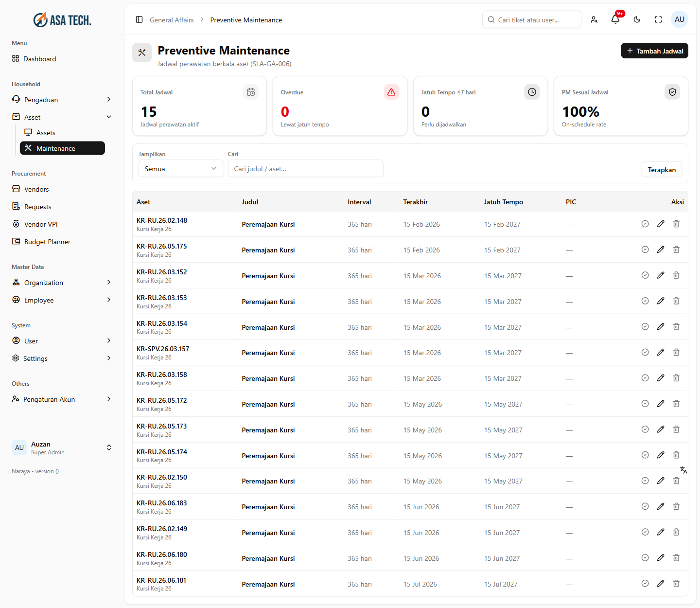Edit the KR-SPV.26.03.157 schedule

[661, 352]
